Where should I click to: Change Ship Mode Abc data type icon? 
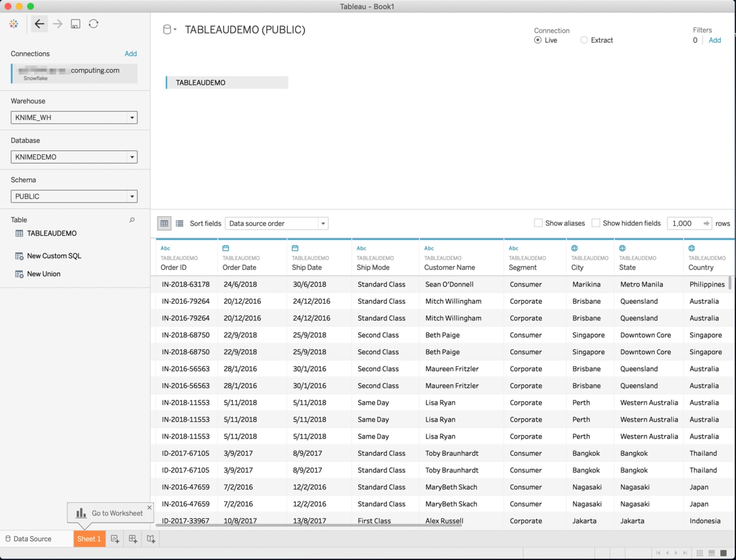pos(361,248)
